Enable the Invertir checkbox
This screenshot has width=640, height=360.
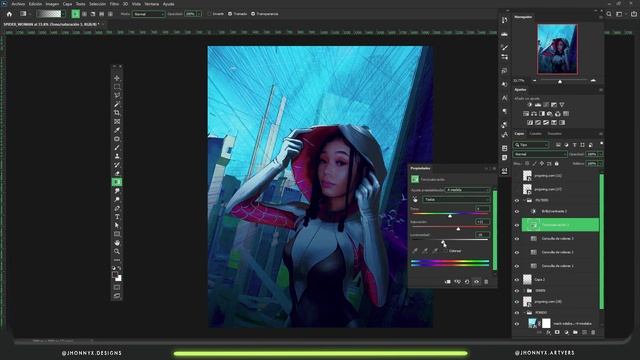pyautogui.click(x=209, y=14)
